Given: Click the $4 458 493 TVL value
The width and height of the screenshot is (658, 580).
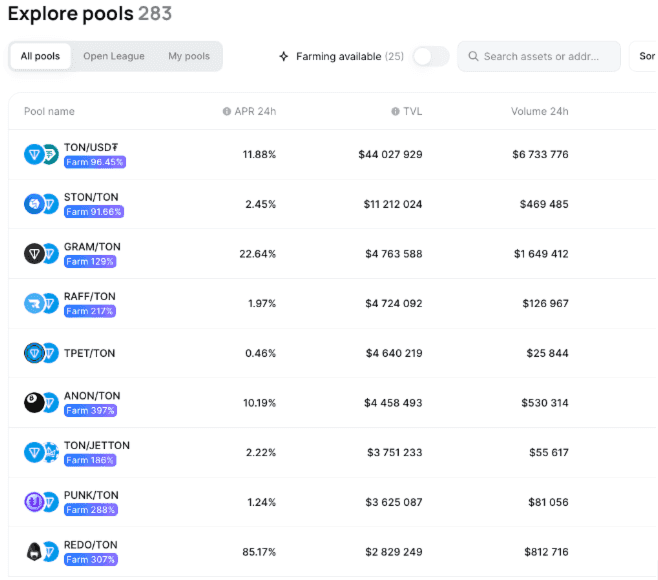Looking at the screenshot, I should [x=393, y=402].
